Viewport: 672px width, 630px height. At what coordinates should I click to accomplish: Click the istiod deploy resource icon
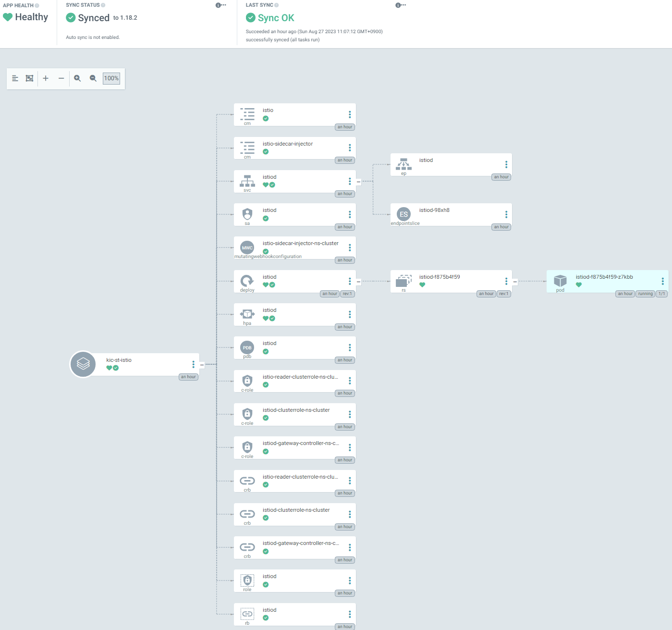click(x=247, y=281)
